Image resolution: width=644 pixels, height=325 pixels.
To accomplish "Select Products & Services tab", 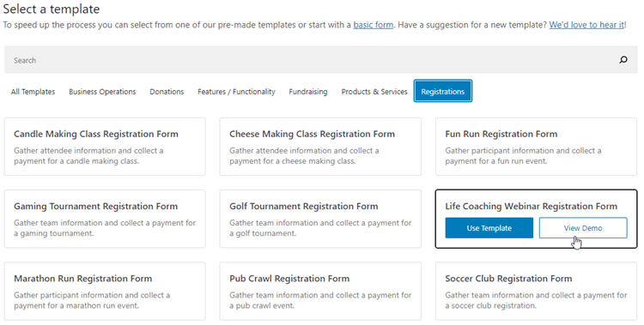I will coord(374,92).
